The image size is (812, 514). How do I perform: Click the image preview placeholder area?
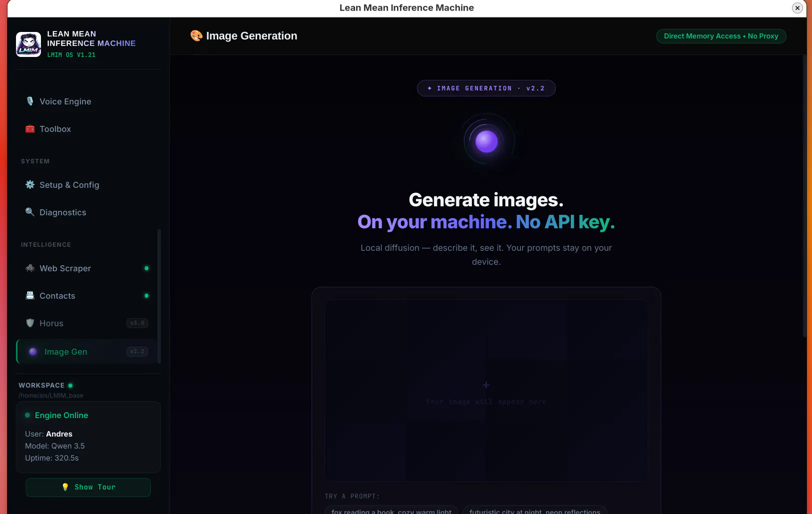point(486,391)
